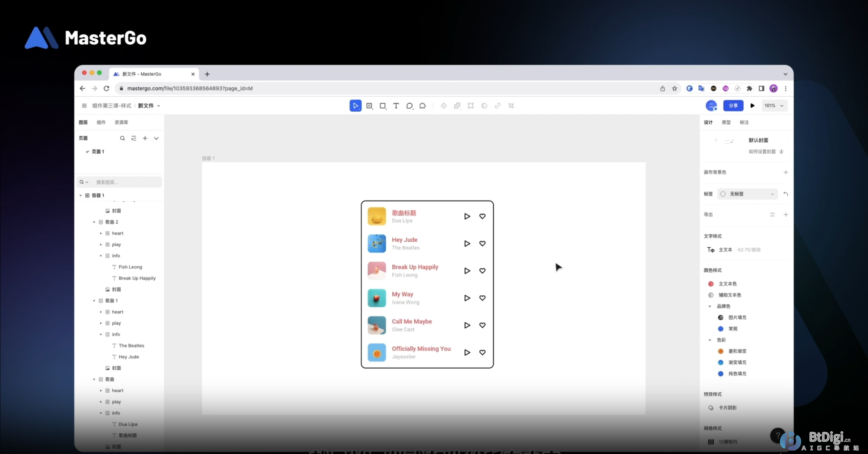868x454 pixels.
Task: Select the 主文本 text style
Action: [x=726, y=250]
